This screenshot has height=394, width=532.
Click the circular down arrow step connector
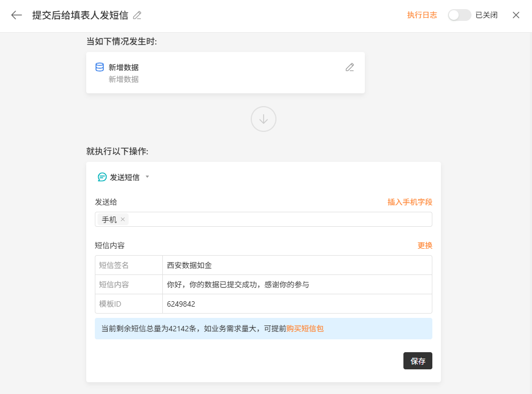point(263,119)
